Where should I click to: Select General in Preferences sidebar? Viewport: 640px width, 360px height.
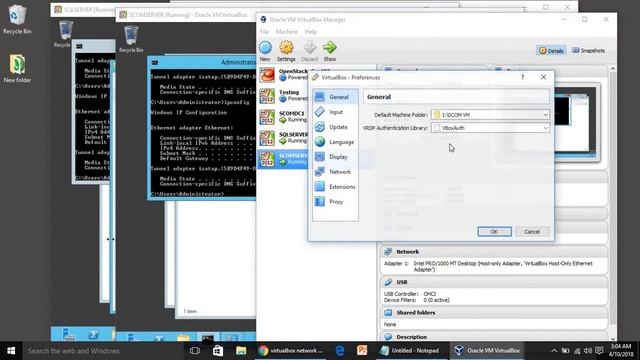click(x=336, y=97)
